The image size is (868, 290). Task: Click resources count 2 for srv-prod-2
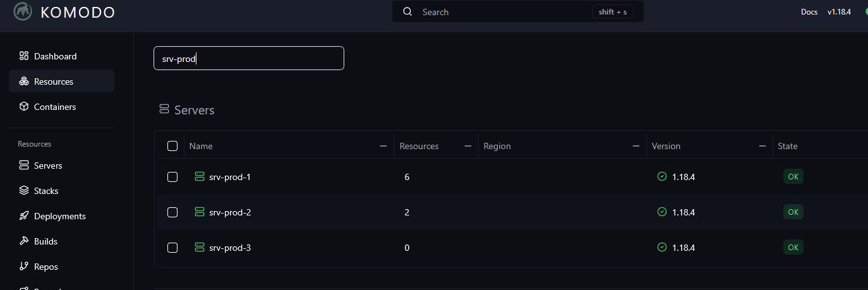pos(407,212)
